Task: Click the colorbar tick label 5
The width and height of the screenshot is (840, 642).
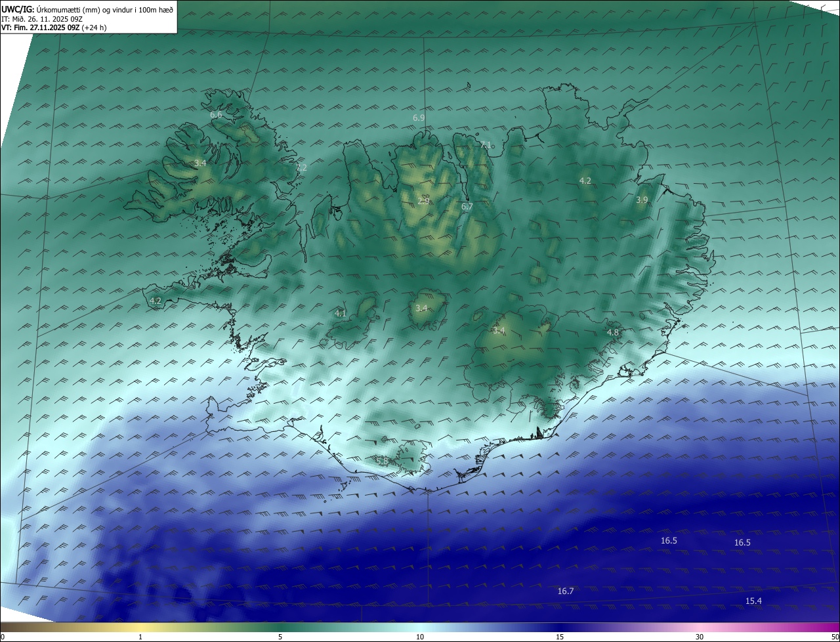Action: click(280, 637)
